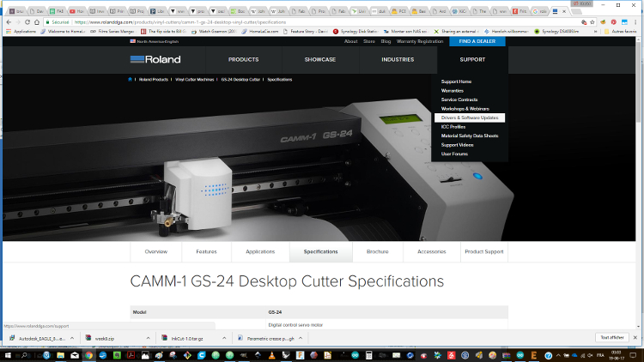The image size is (644, 362).
Task: Select Service Contracts menu entry
Action: click(x=459, y=100)
